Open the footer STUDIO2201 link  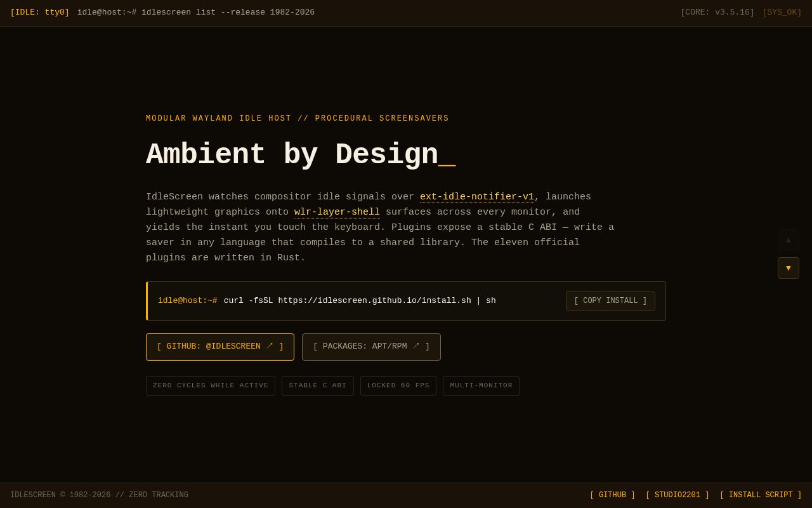[678, 495]
